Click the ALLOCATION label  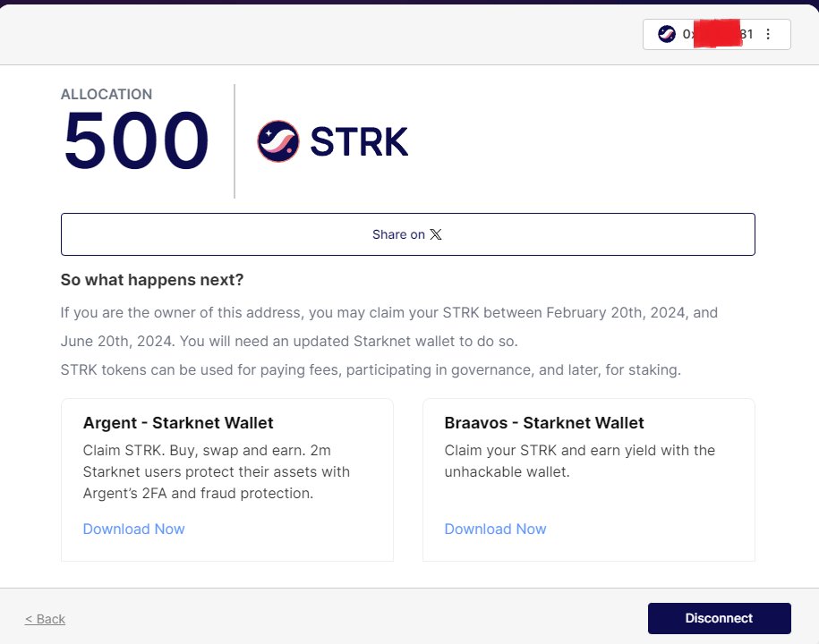[107, 94]
